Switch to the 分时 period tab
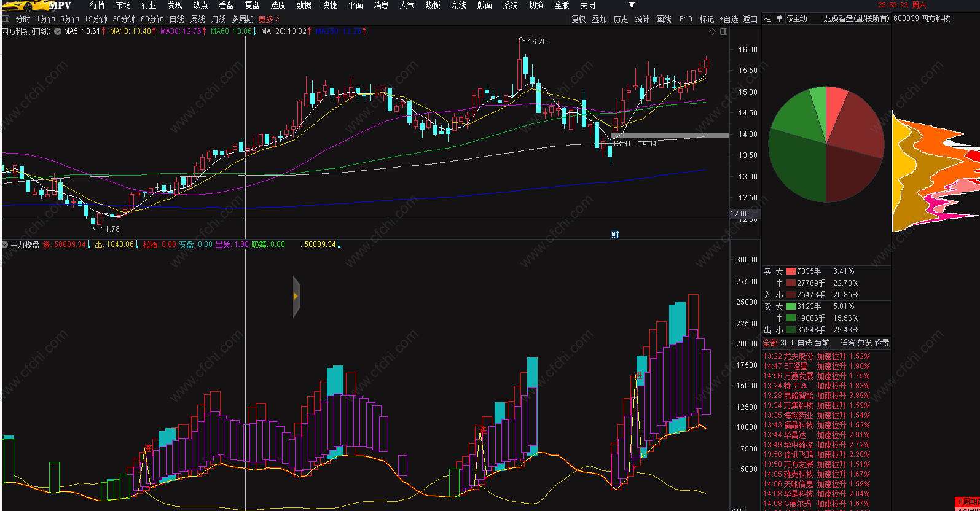Viewport: 980px width, 511px height. pyautogui.click(x=23, y=19)
